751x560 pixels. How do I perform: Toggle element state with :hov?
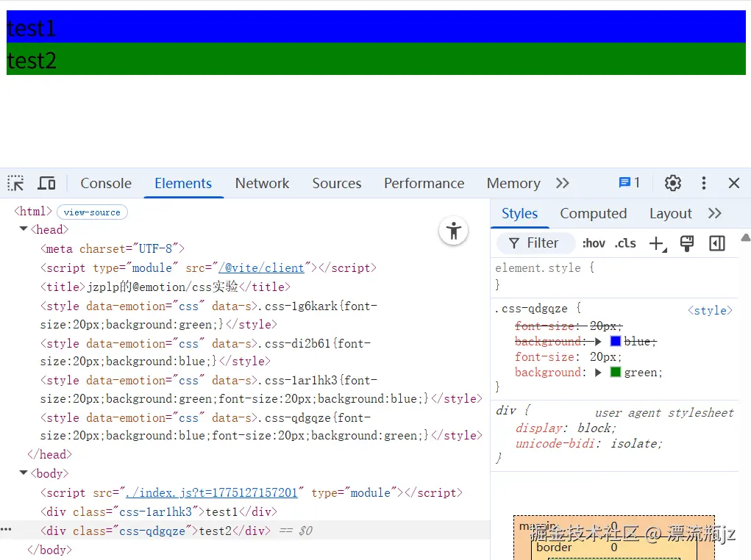click(594, 243)
